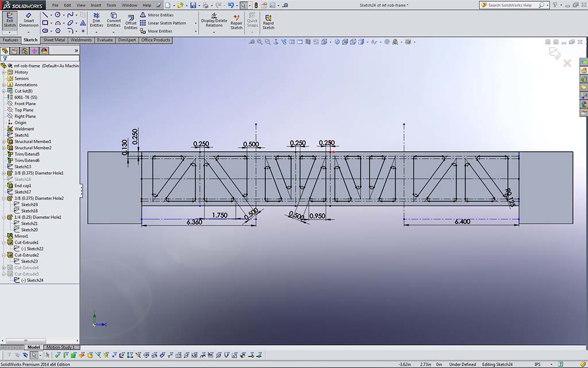Click the Mirror Entities tool
The height and width of the screenshot is (368, 588).
click(x=160, y=15)
